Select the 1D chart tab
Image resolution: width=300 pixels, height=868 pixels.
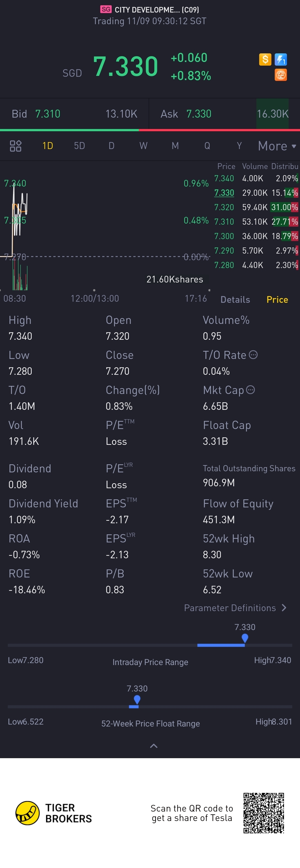[47, 146]
